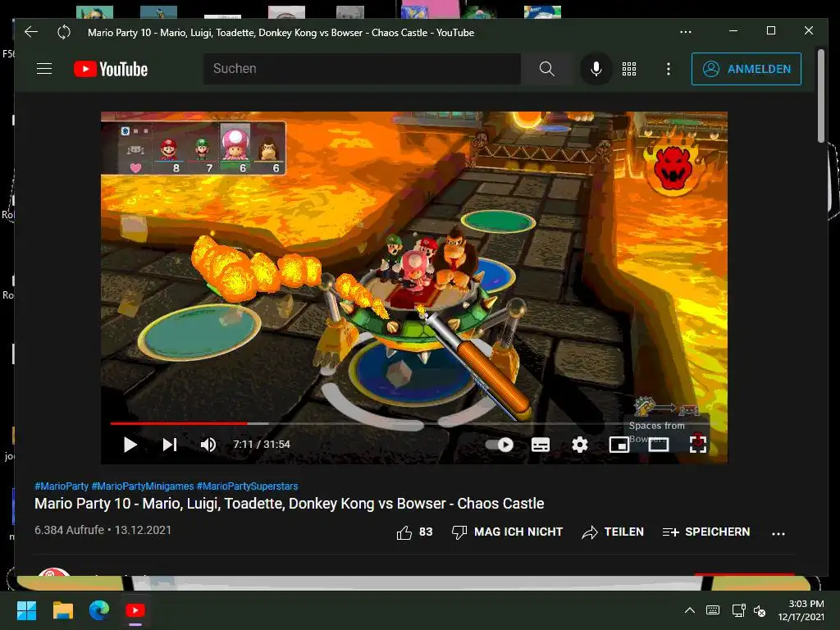Open the Windows Start menu
The image size is (840, 630).
(26, 610)
